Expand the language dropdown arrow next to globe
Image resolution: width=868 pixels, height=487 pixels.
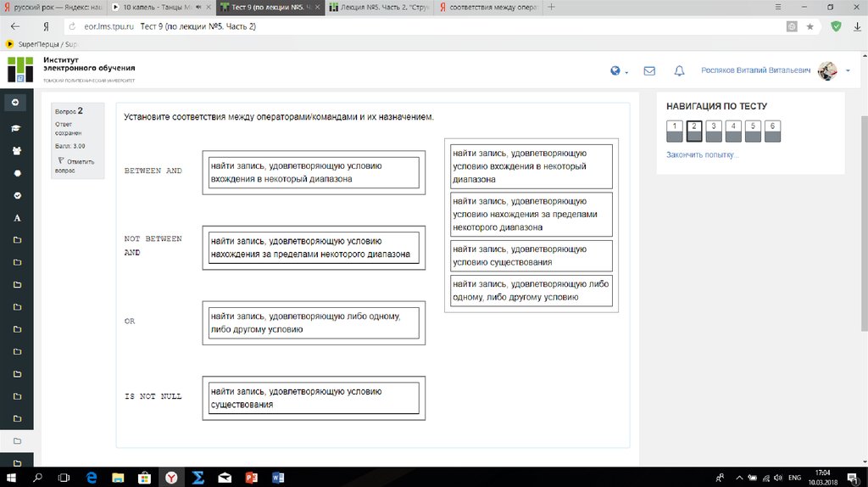coord(626,73)
